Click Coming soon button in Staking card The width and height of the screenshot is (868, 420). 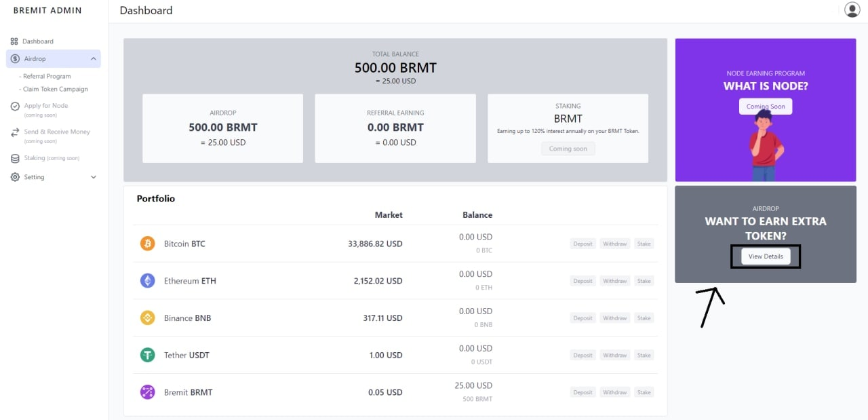point(568,149)
